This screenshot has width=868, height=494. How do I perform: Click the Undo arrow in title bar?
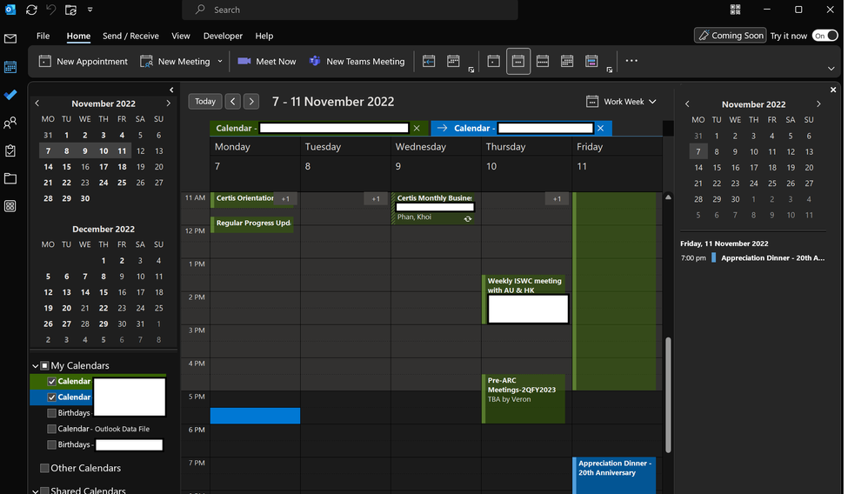pos(51,10)
